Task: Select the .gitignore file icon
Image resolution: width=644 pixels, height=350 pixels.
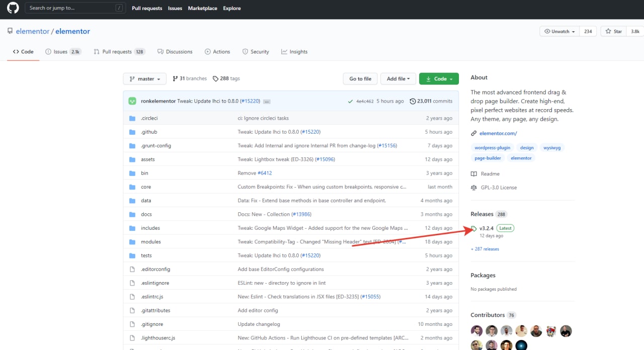Action: [132, 324]
